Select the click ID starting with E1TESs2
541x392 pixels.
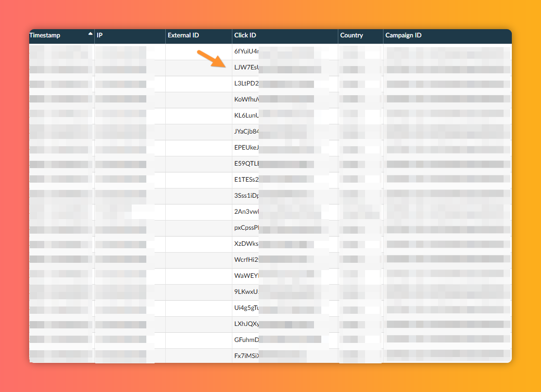246,179
